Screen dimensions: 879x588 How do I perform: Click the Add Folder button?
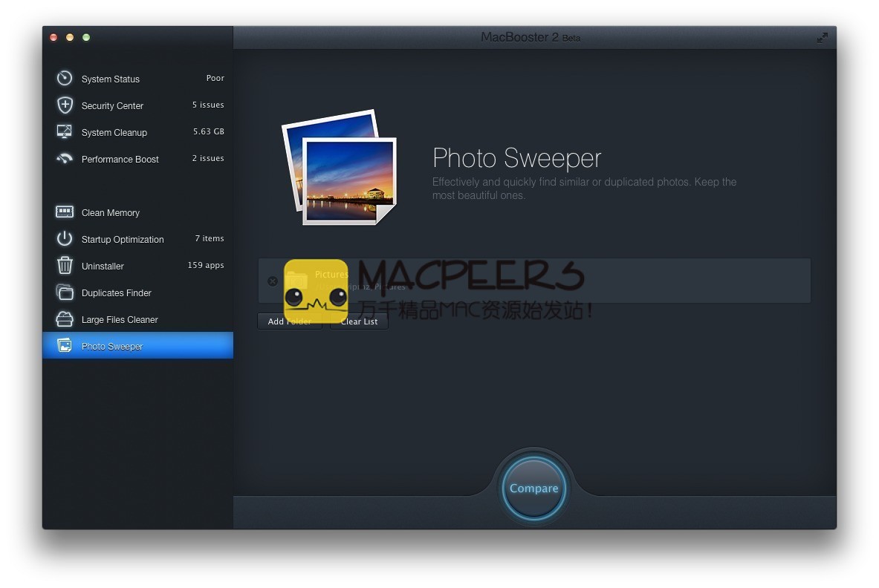289,321
